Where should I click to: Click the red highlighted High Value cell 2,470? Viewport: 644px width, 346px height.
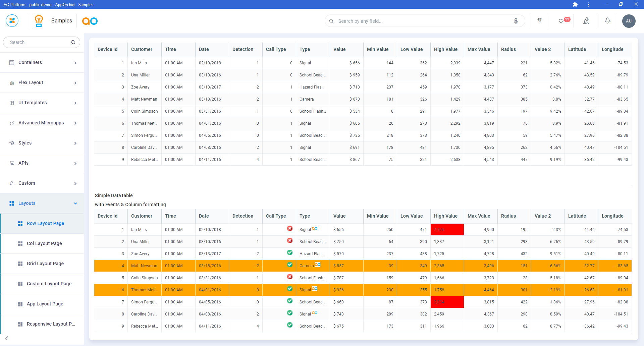[447, 230]
